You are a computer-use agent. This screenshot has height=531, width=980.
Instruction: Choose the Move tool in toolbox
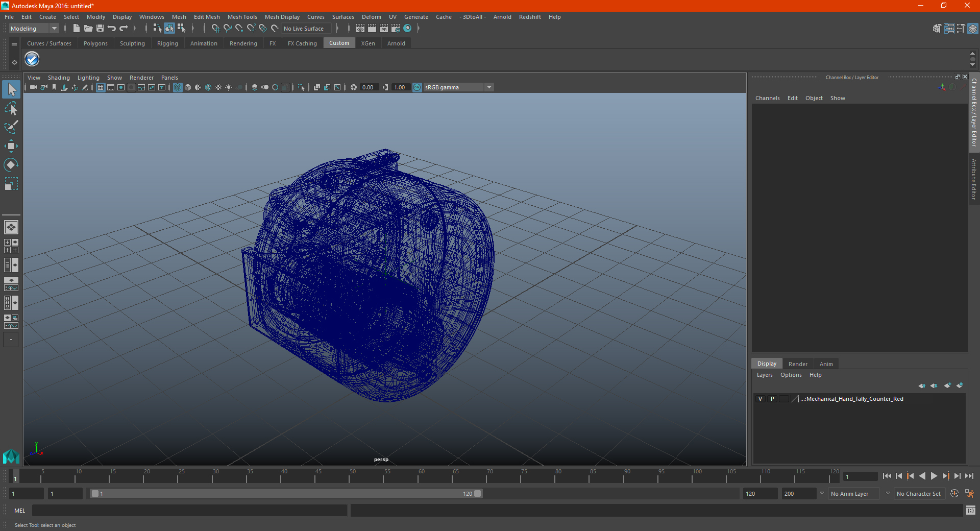coord(11,146)
